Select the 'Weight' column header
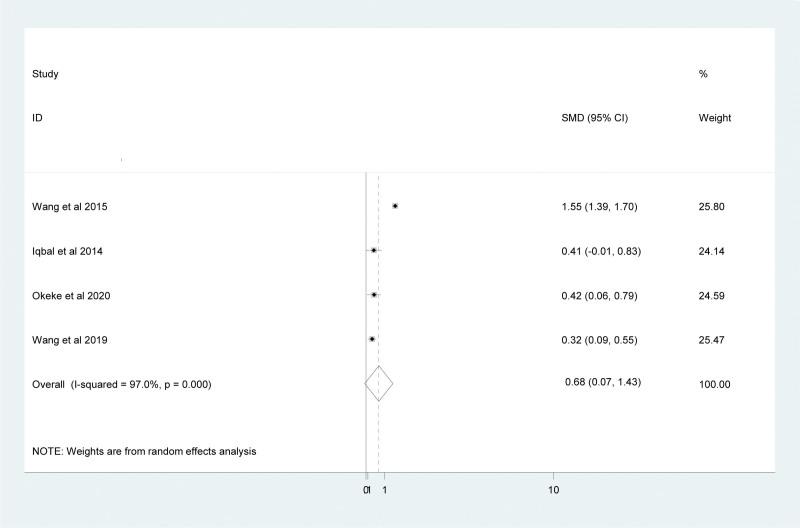 click(x=714, y=118)
